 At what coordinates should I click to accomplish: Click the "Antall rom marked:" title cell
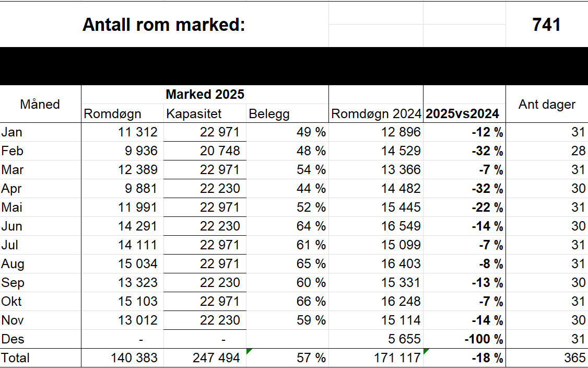coord(163,24)
